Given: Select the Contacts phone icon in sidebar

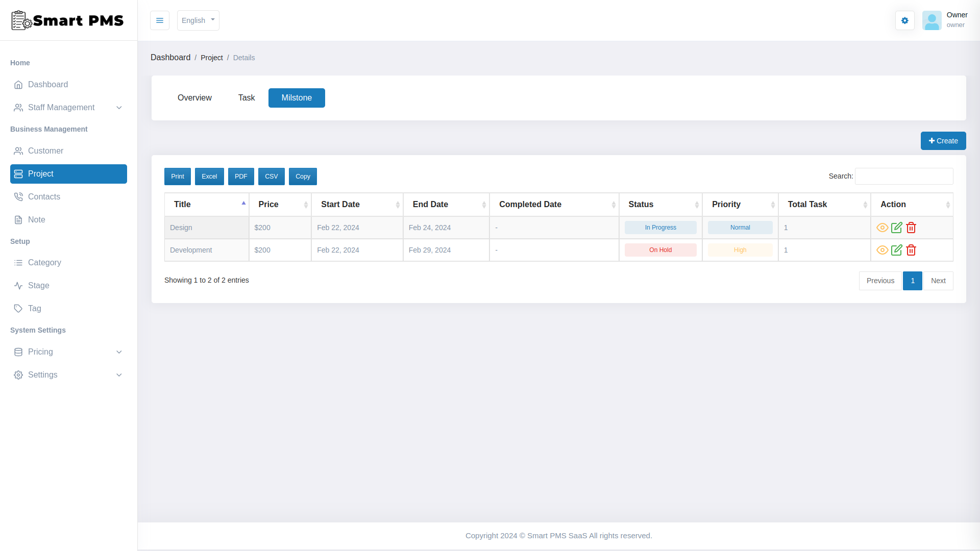Looking at the screenshot, I should [18, 196].
